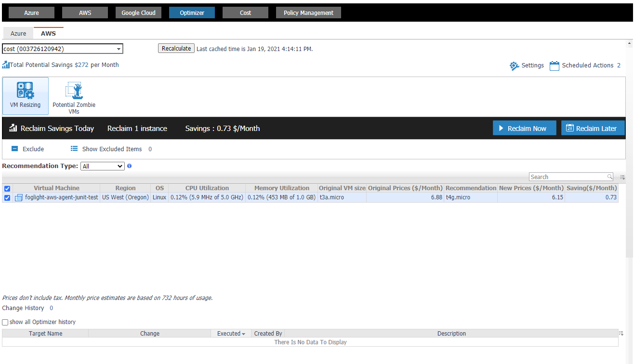Sort by the Executed column
Viewport: 634px width, 364px height.
click(x=231, y=333)
